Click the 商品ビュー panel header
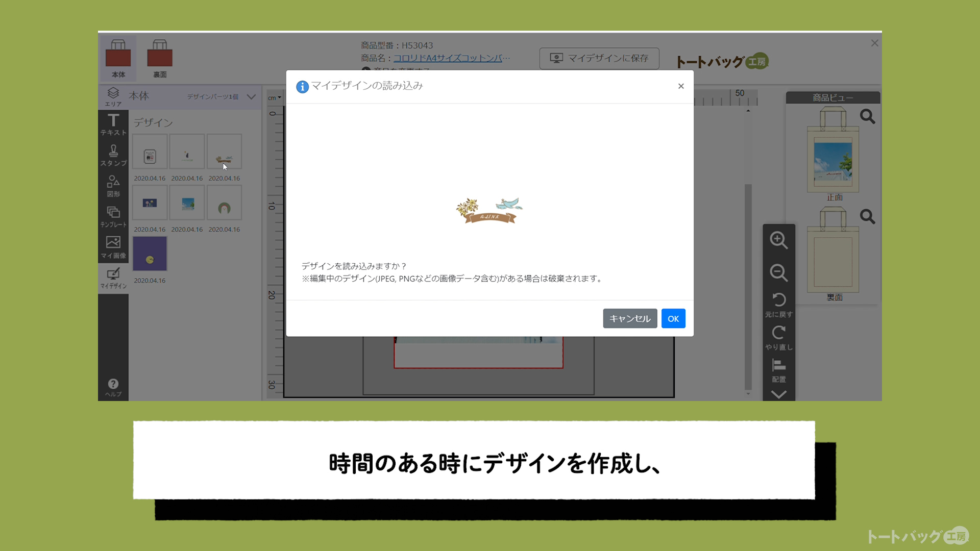Viewport: 980px width, 551px height. [833, 97]
